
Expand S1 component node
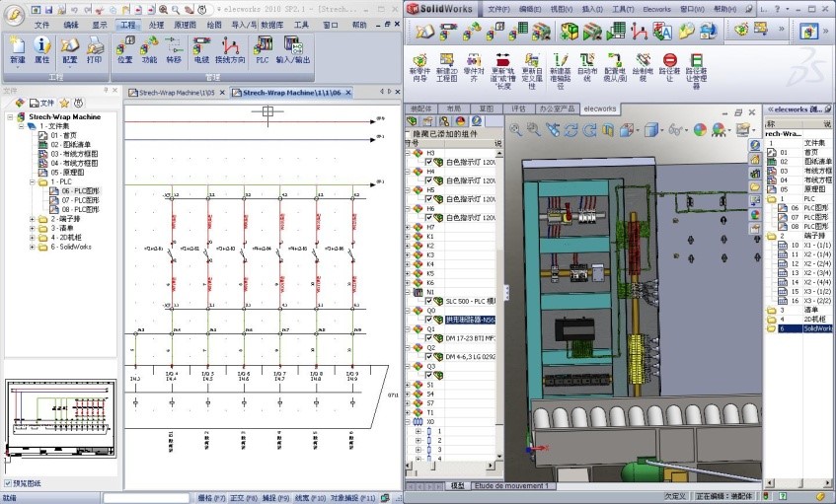(408, 385)
